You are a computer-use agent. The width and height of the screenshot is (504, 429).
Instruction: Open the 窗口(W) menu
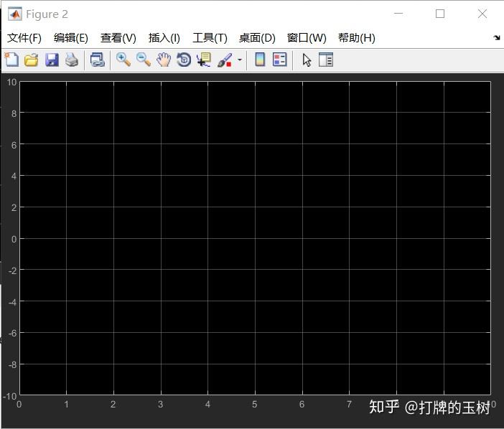tap(307, 38)
